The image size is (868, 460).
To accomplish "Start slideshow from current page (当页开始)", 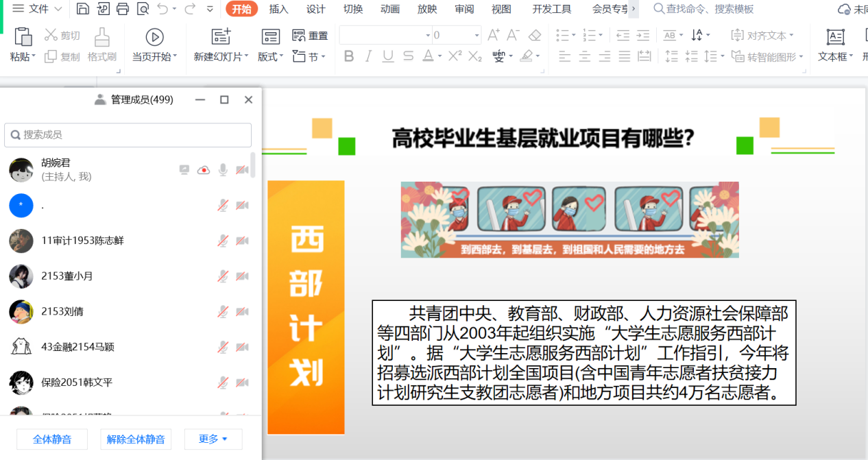I will click(154, 38).
